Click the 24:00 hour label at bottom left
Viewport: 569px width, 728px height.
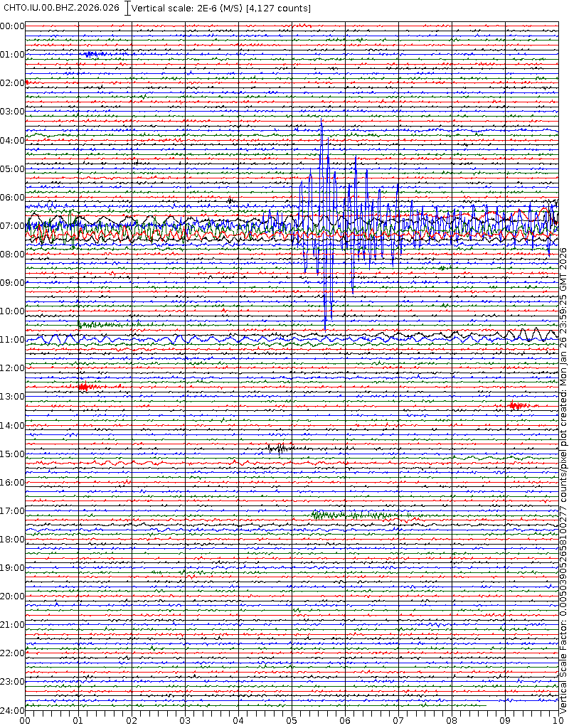[13, 710]
